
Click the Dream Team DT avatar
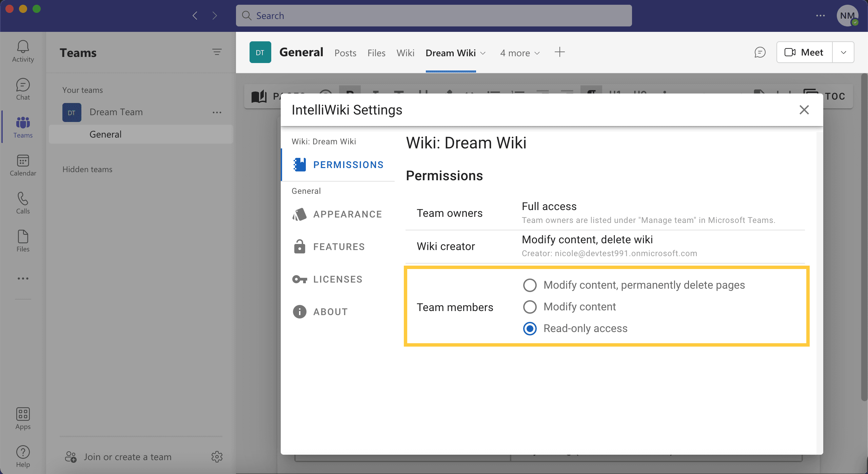[72, 112]
